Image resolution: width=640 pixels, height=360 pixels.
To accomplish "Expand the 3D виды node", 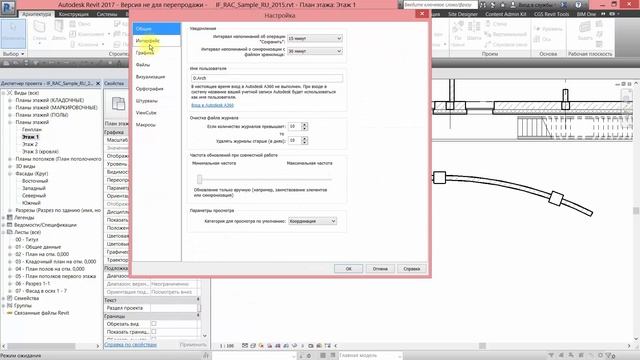I will coord(10,167).
